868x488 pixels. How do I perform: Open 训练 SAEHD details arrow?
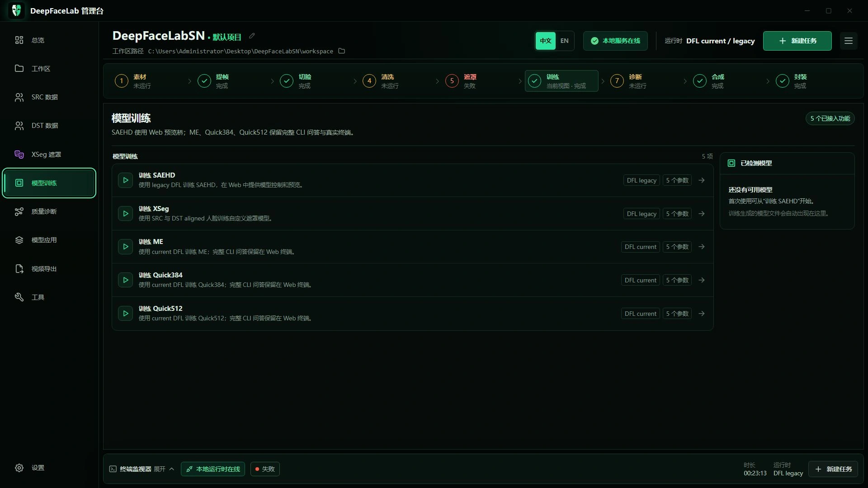point(702,180)
